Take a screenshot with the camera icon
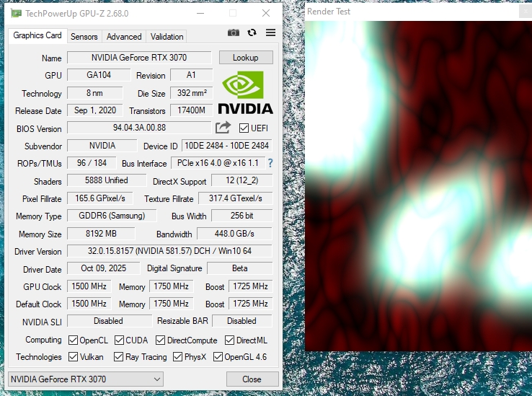 tap(234, 32)
